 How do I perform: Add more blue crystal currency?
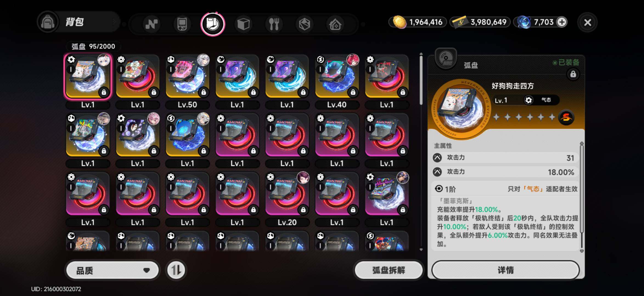pos(562,22)
